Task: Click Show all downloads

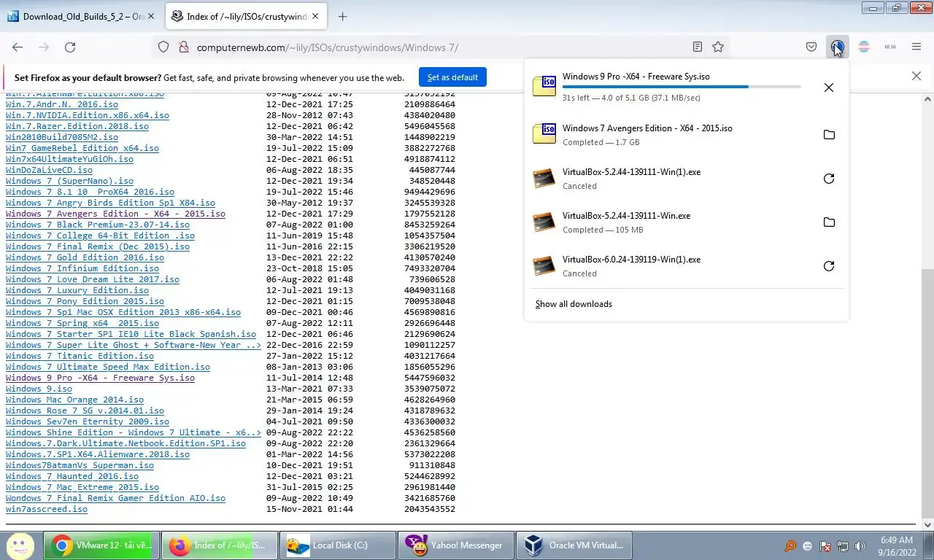Action: [x=574, y=304]
